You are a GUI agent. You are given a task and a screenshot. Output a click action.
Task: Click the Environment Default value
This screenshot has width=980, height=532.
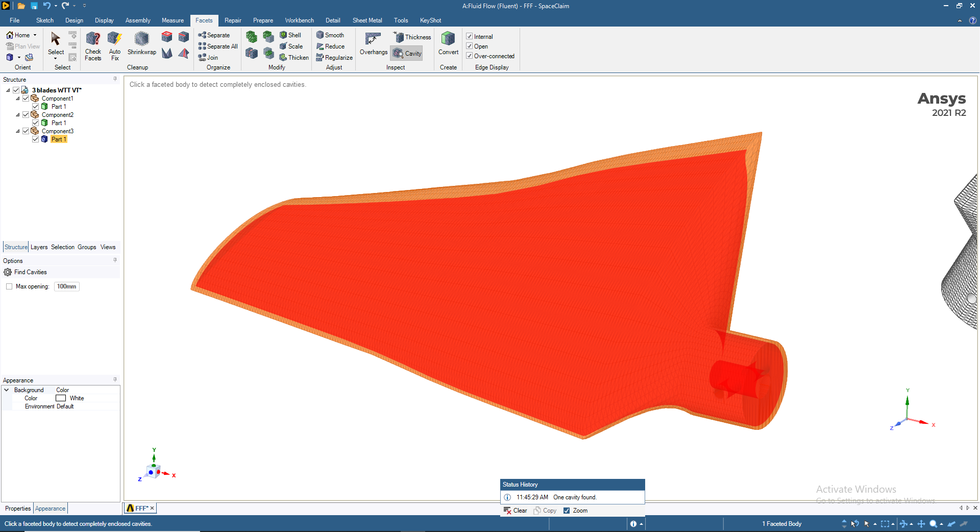click(65, 406)
